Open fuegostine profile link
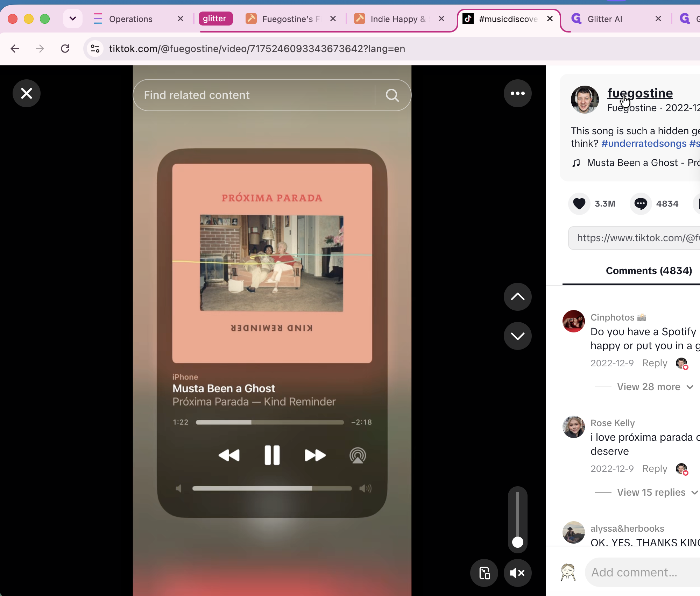 (x=640, y=93)
